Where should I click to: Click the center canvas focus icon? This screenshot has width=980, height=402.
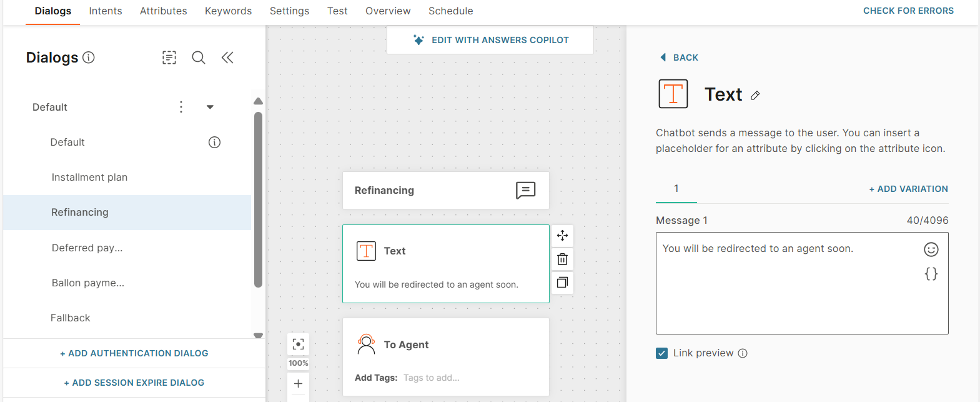point(299,344)
